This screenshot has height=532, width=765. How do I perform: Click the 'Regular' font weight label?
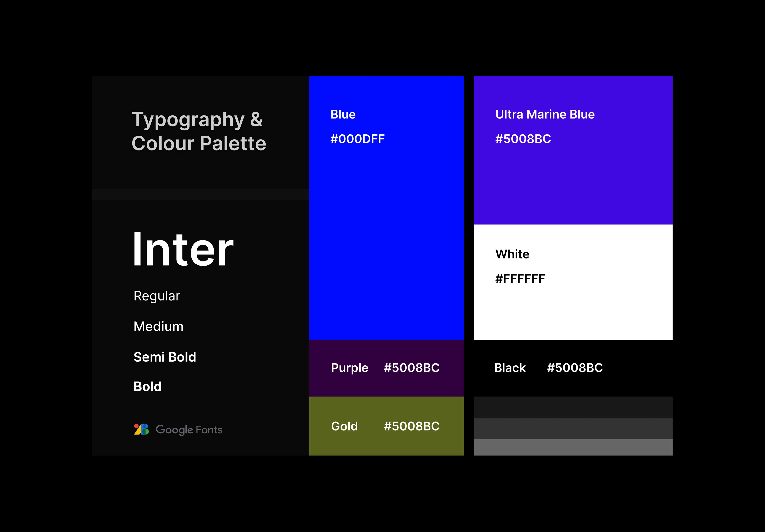157,296
